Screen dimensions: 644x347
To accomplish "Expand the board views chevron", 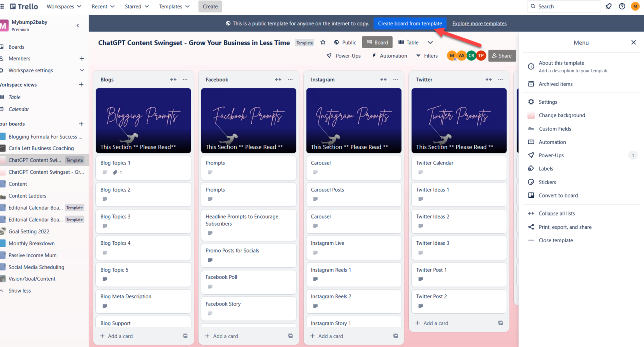I will click(430, 42).
